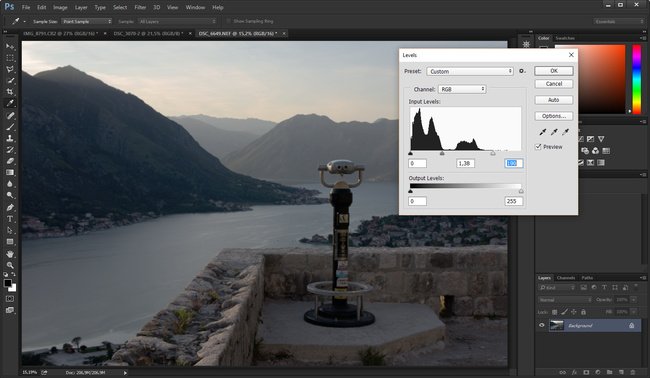The image size is (650, 378).
Task: Select the Move tool
Action: click(10, 46)
